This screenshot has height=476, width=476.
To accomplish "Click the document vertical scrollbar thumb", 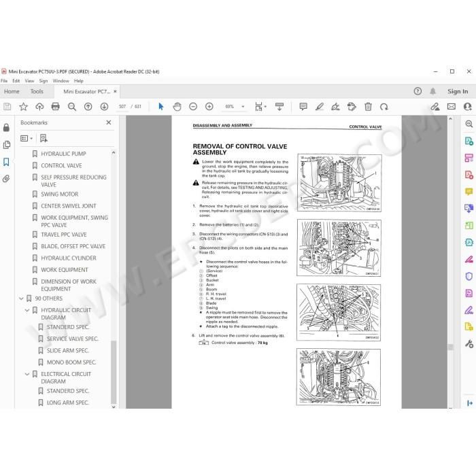I will click(x=450, y=347).
